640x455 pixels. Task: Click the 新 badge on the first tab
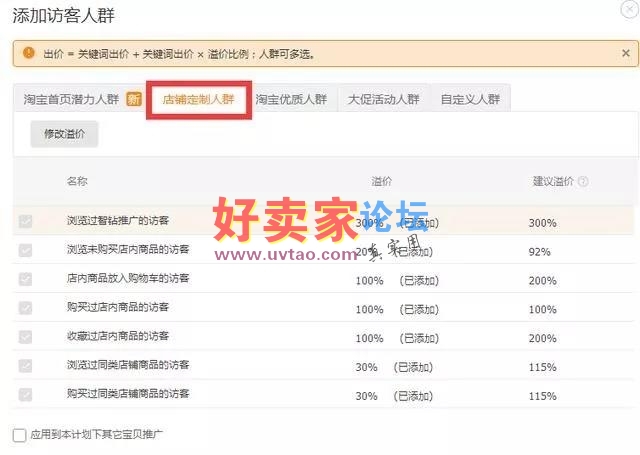(133, 99)
